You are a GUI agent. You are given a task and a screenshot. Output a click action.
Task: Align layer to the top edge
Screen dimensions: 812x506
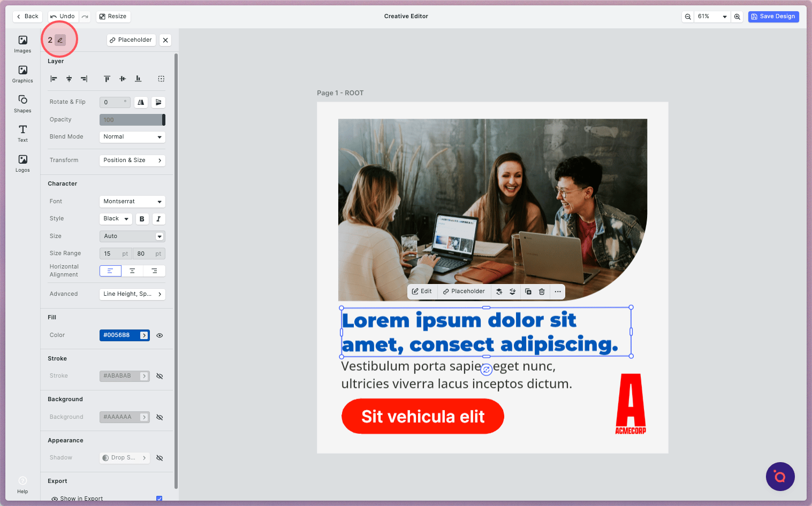(107, 79)
